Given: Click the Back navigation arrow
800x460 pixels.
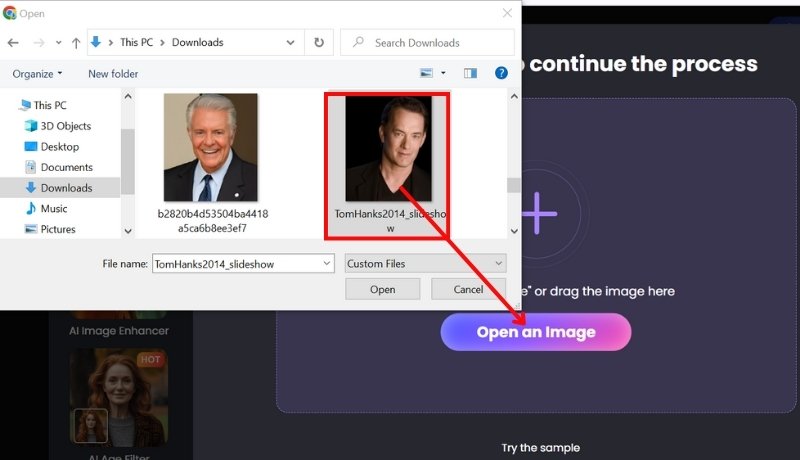Looking at the screenshot, I should [14, 43].
